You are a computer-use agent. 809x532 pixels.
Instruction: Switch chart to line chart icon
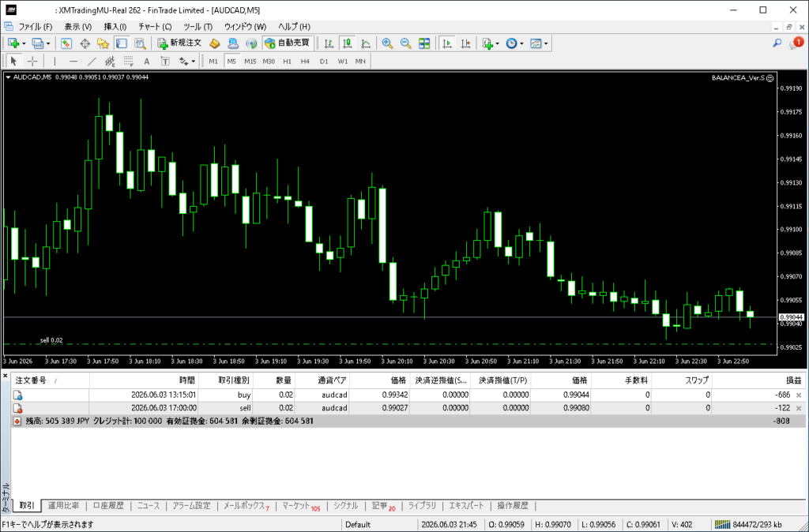pos(365,44)
